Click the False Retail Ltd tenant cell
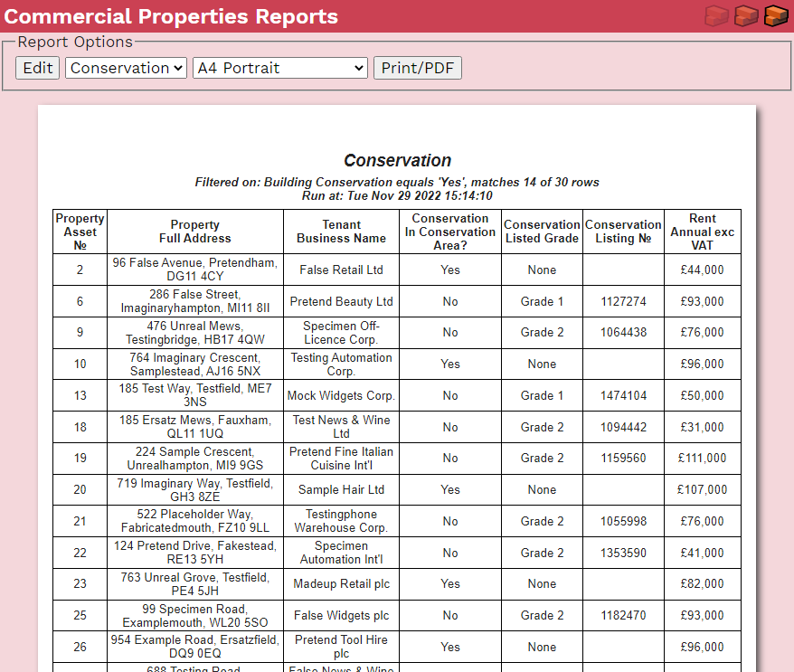This screenshot has width=794, height=672. pyautogui.click(x=341, y=270)
